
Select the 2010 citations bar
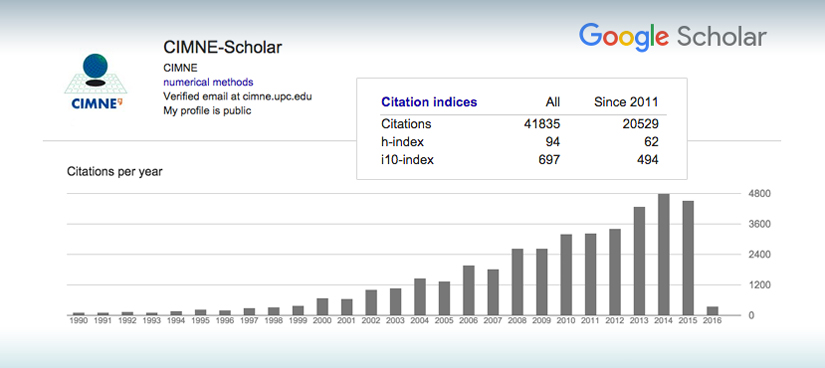566,275
